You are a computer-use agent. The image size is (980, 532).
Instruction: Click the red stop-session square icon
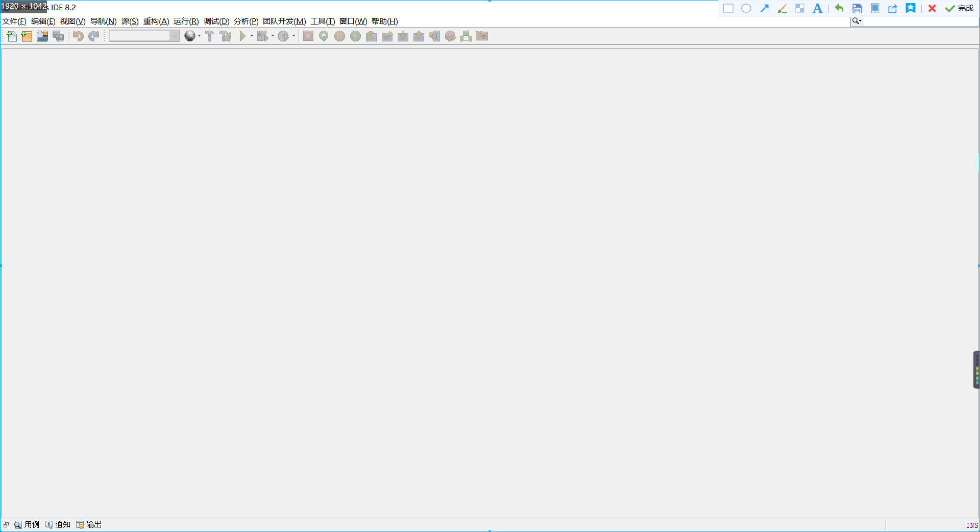[x=308, y=36]
